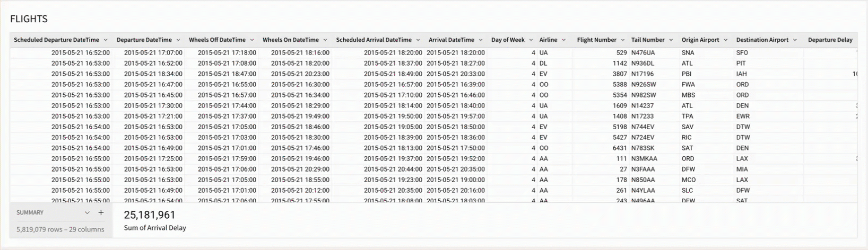
Task: Click the Flight Number column arrow
Action: coord(623,40)
